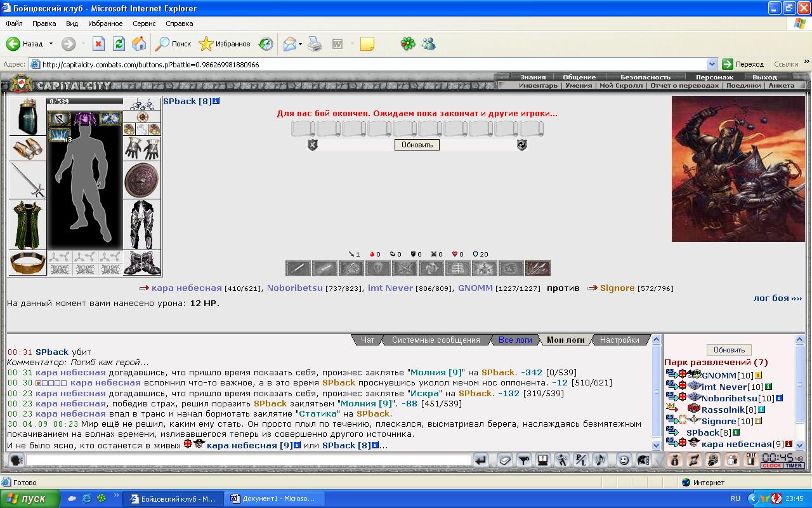Click the Обновить button in player list panel
The width and height of the screenshot is (812, 508).
(x=729, y=350)
